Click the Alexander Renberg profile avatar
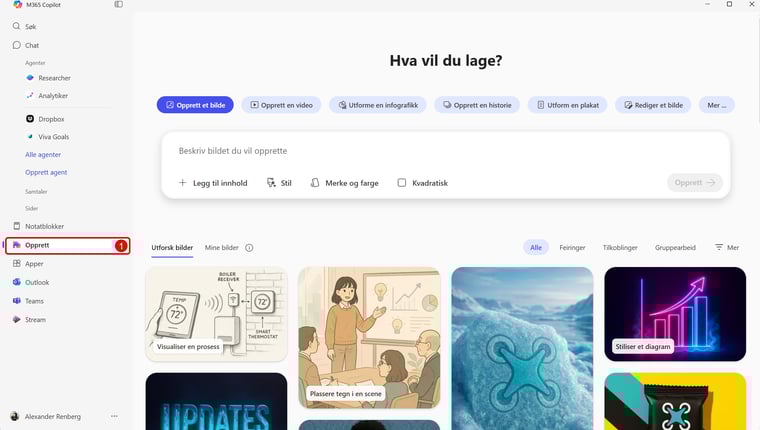The height and width of the screenshot is (430, 760). [15, 416]
